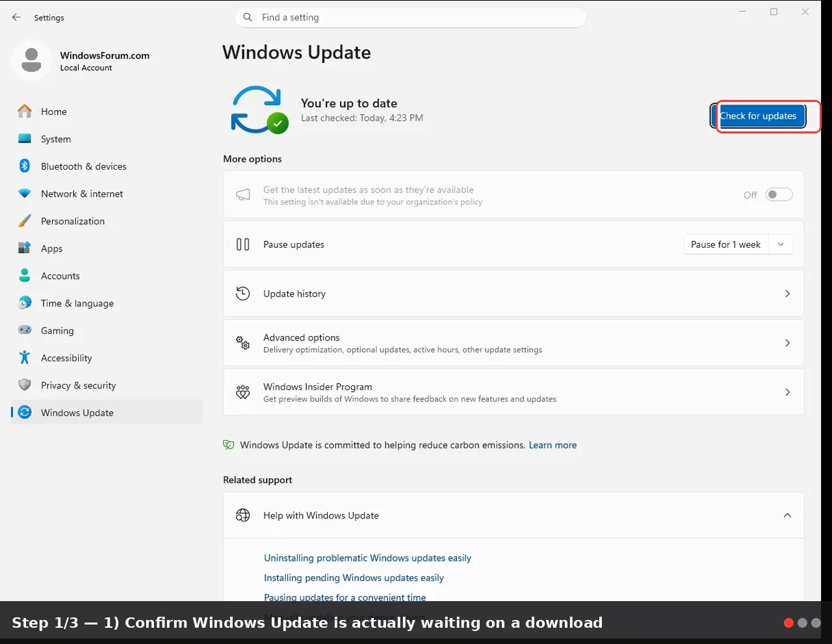The width and height of the screenshot is (832, 644).
Task: Click the Pause for 1 week button
Action: point(726,244)
